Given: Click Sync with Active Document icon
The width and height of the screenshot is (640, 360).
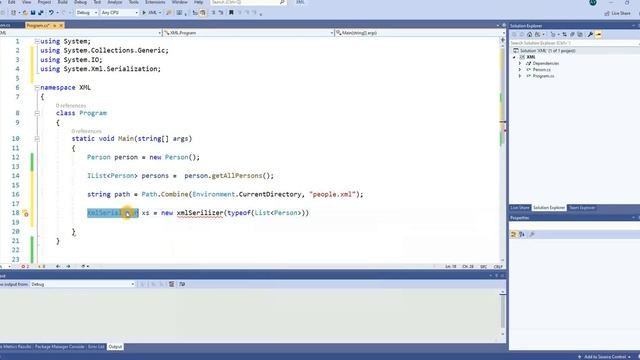Looking at the screenshot, I should 564,35.
